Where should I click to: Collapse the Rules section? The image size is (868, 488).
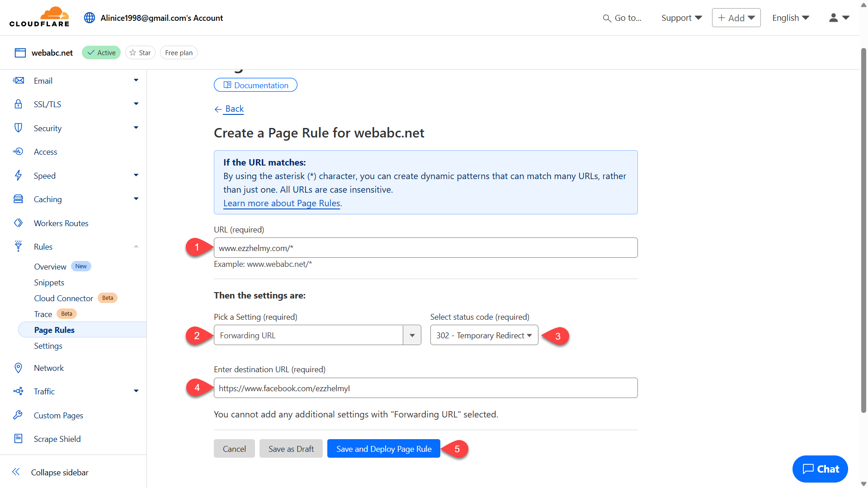tap(136, 246)
